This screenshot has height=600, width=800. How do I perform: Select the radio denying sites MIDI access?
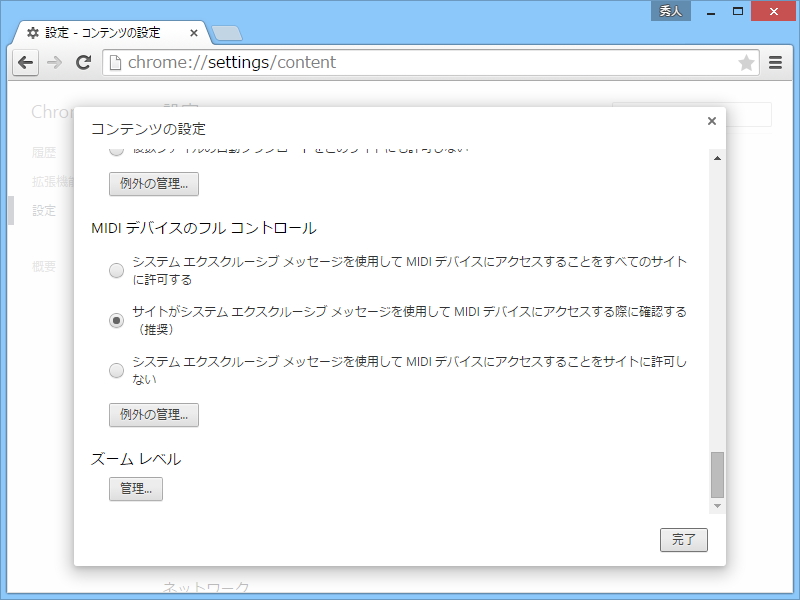coord(116,370)
